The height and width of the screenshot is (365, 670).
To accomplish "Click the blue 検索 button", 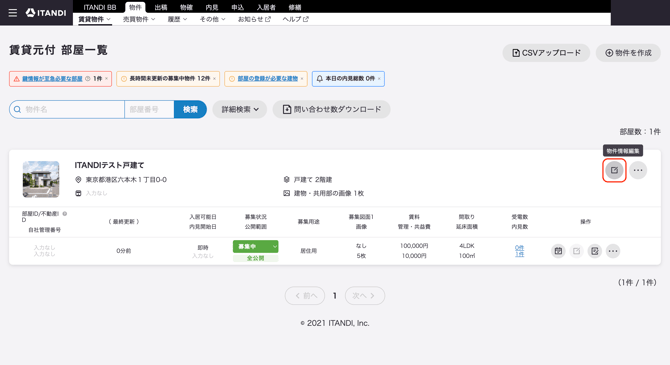I will [190, 109].
